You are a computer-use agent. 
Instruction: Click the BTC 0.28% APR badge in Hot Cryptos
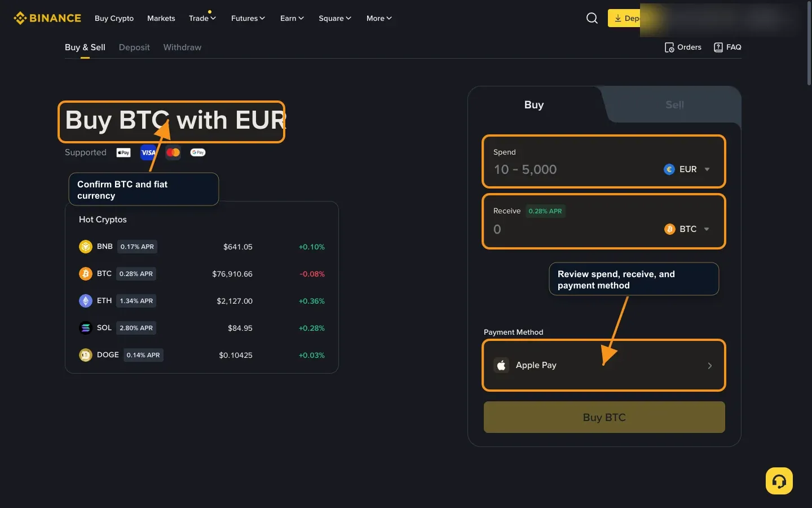[136, 274]
